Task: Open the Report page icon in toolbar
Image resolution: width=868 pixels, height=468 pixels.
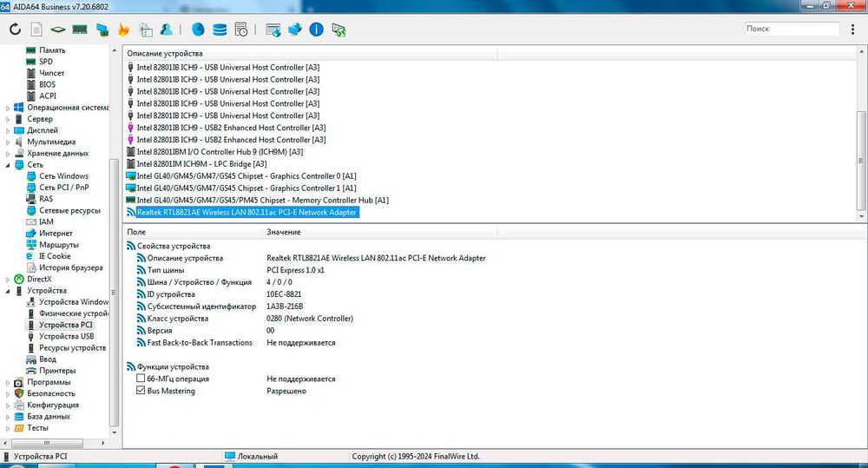Action: (36, 29)
